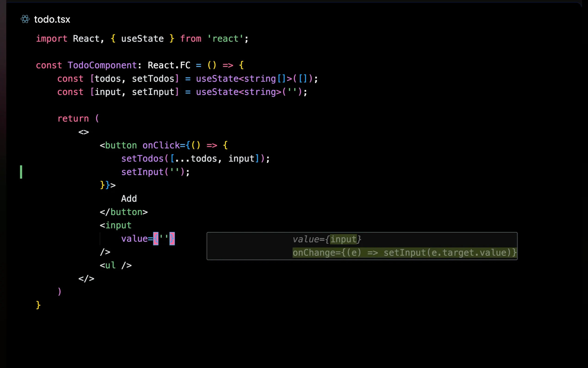Click the highlighted opening brace after value=
The width and height of the screenshot is (588, 368).
[156, 239]
